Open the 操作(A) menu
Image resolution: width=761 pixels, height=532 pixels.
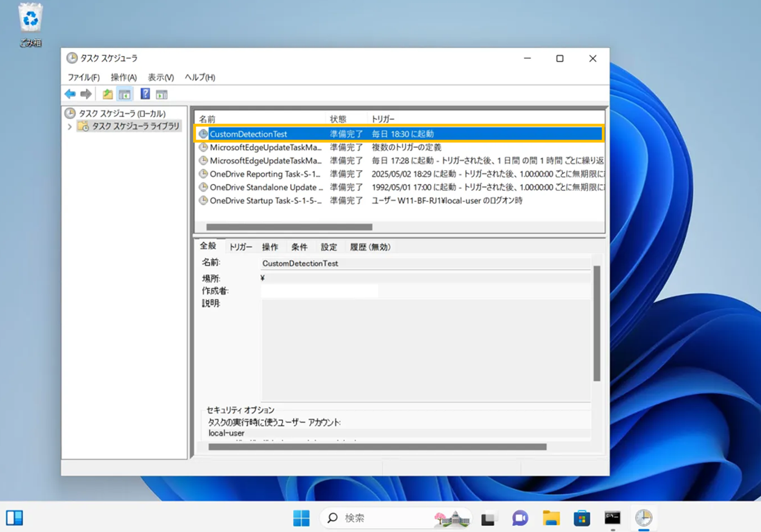pyautogui.click(x=123, y=77)
